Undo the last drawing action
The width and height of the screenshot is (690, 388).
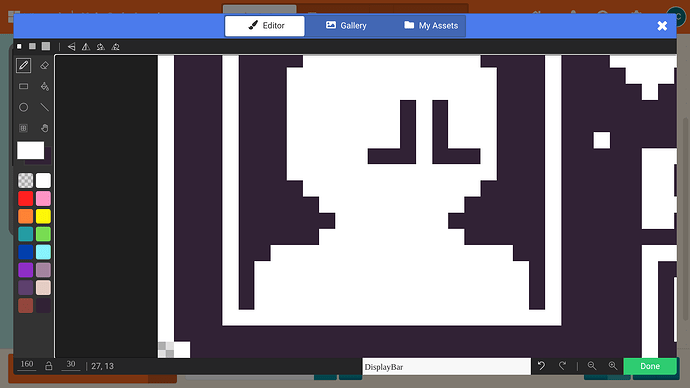tap(541, 366)
